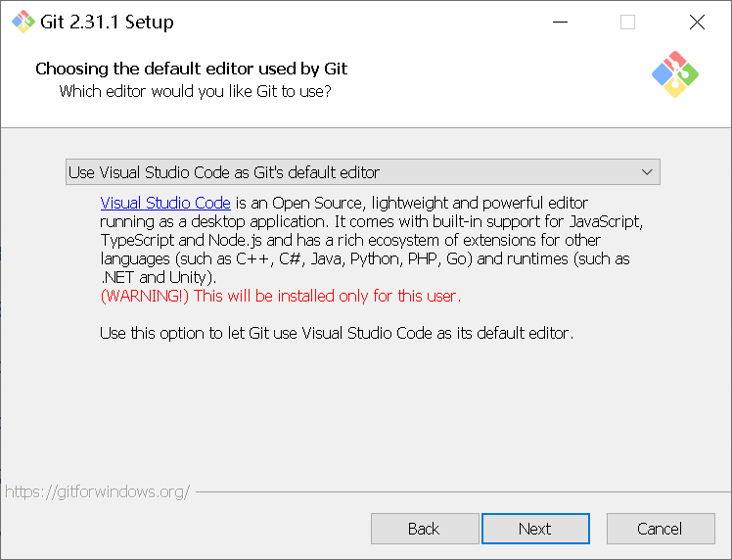Image resolution: width=732 pixels, height=560 pixels.
Task: Proceed with the Next button
Action: tap(535, 529)
